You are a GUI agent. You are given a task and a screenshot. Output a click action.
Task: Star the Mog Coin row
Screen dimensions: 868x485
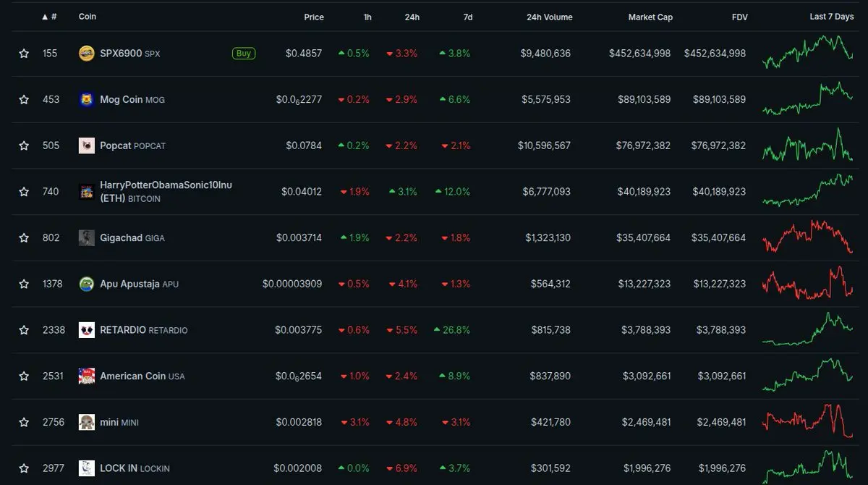24,100
